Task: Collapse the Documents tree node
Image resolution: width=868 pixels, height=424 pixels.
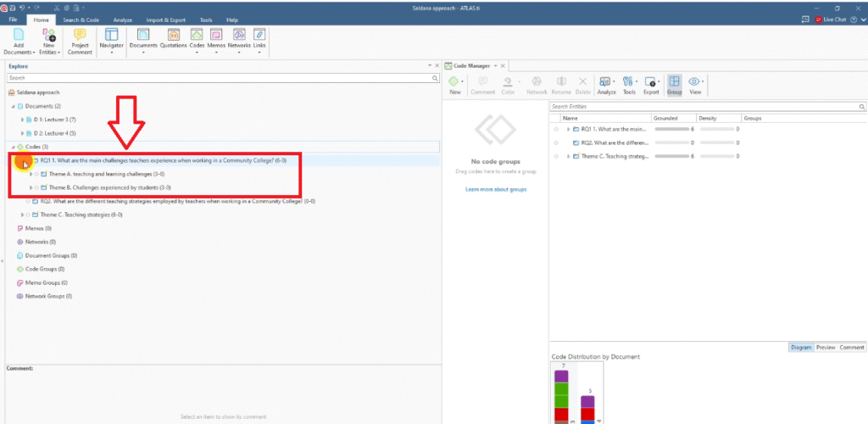Action: (13, 106)
